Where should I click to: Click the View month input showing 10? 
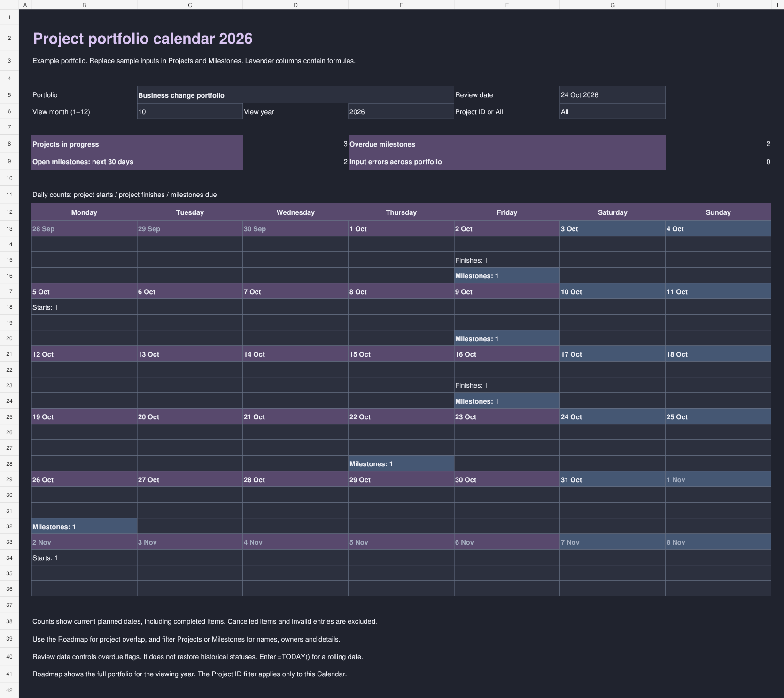pos(190,112)
